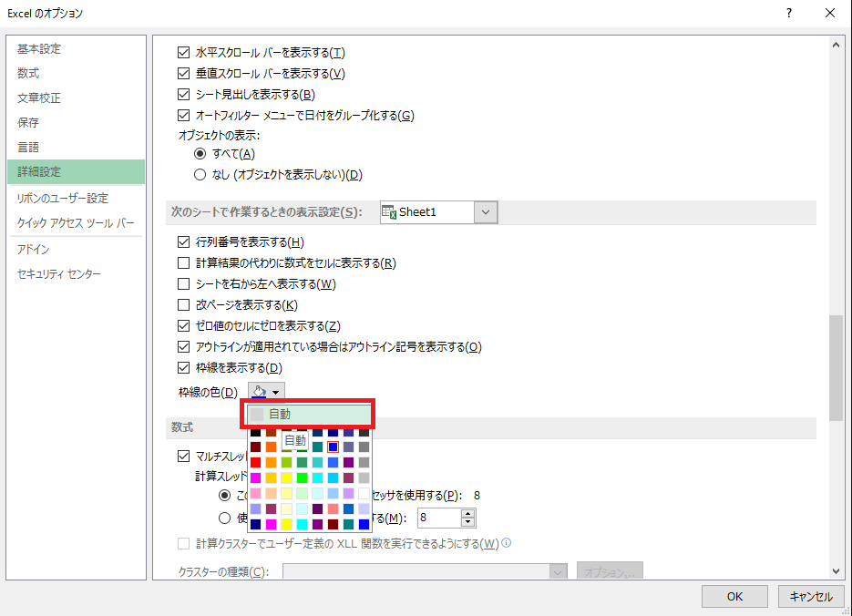Choose the white color swatch in the palette
The width and height of the screenshot is (852, 616).
pos(364,493)
